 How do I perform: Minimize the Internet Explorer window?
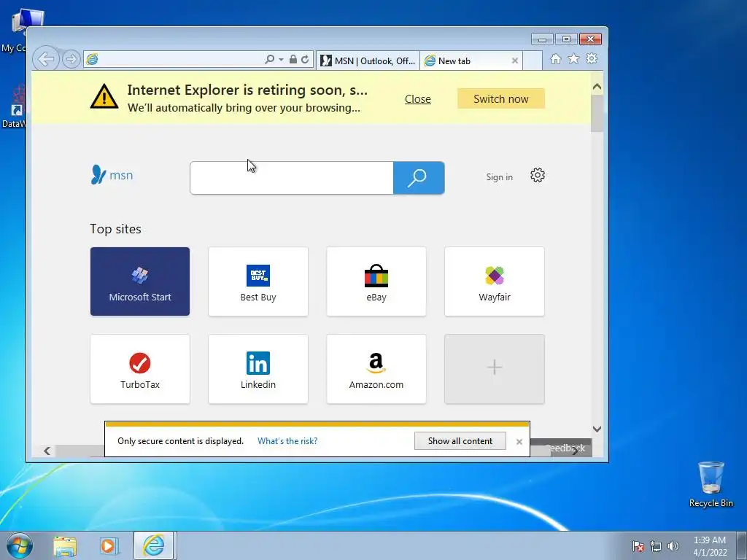[542, 39]
